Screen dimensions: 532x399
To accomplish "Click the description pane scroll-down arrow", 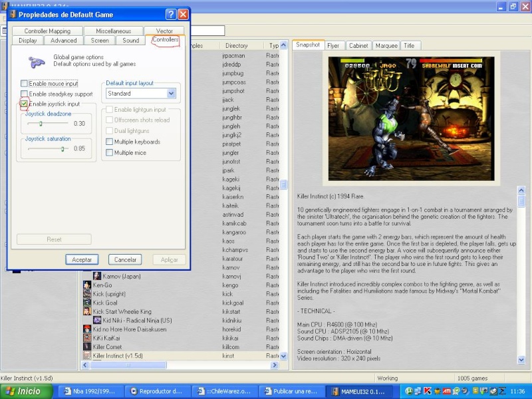I will [521, 360].
